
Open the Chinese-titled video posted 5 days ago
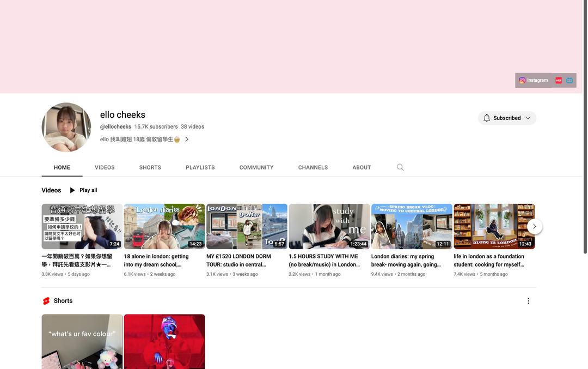click(77, 261)
